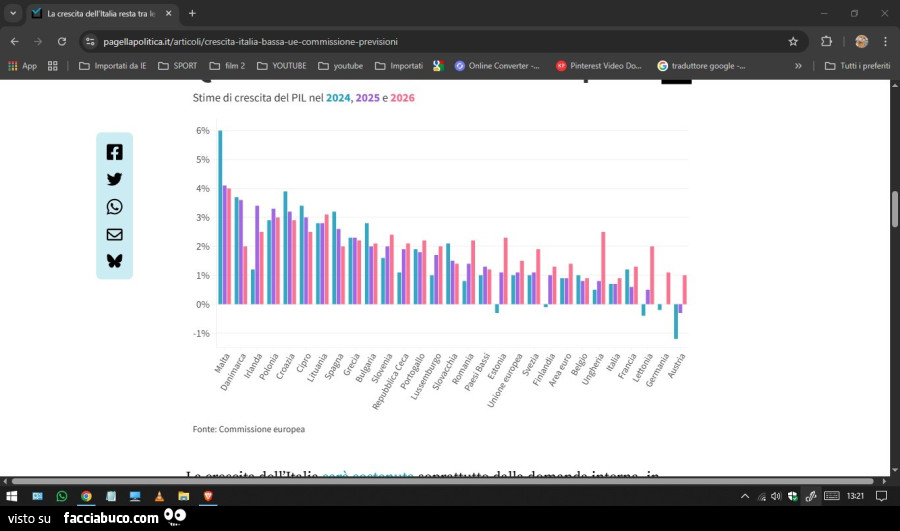This screenshot has width=900, height=531.
Task: Share article by email envelope icon
Action: 114,234
